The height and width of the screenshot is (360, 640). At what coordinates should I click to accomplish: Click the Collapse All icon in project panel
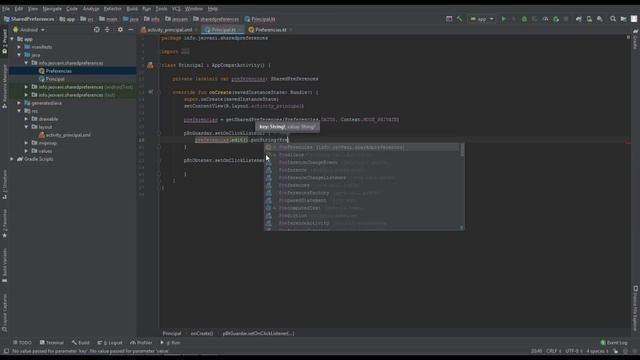click(107, 30)
